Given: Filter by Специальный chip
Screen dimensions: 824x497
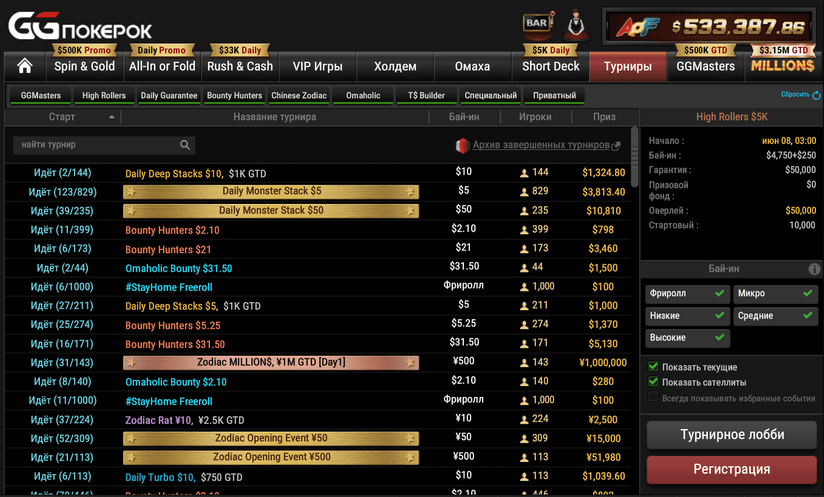Looking at the screenshot, I should click(x=490, y=96).
